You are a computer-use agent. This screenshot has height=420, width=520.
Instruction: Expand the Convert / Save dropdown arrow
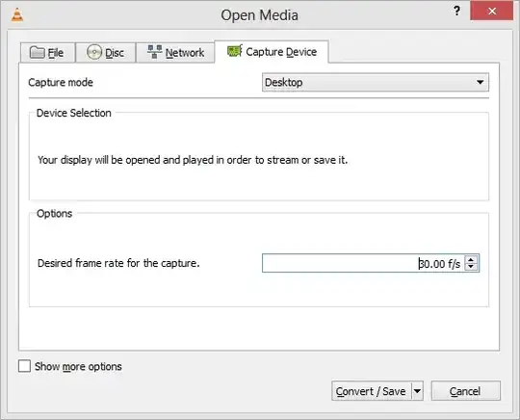(417, 391)
